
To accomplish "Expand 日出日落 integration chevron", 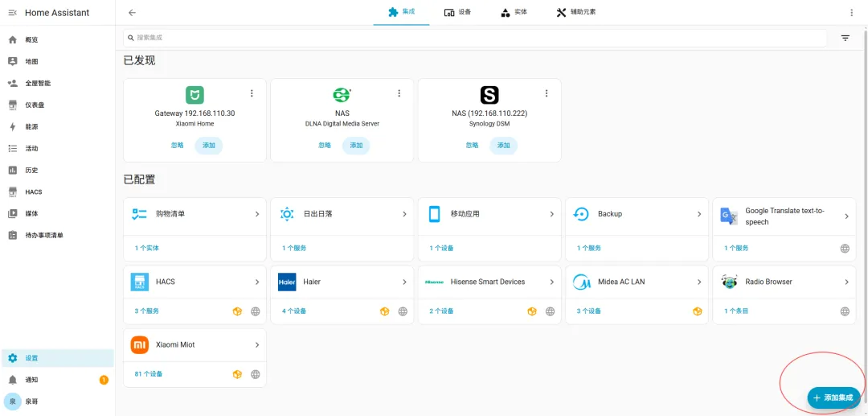I will click(404, 214).
